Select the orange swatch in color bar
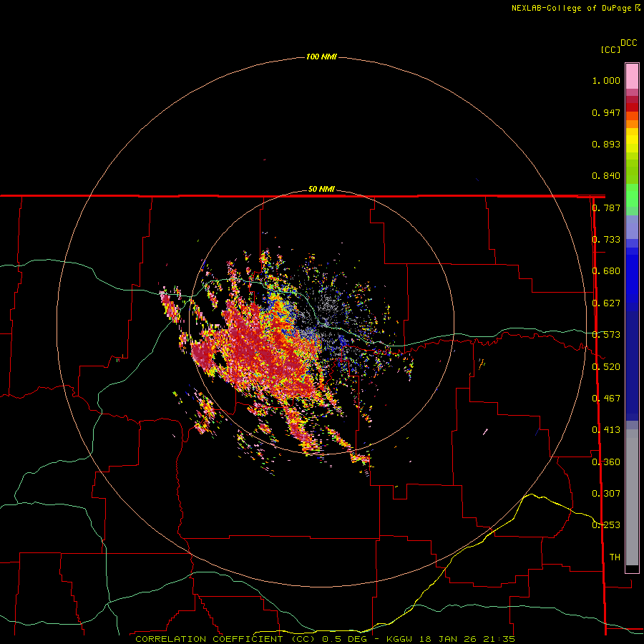Viewport: 644px width, 644px height. pyautogui.click(x=632, y=124)
